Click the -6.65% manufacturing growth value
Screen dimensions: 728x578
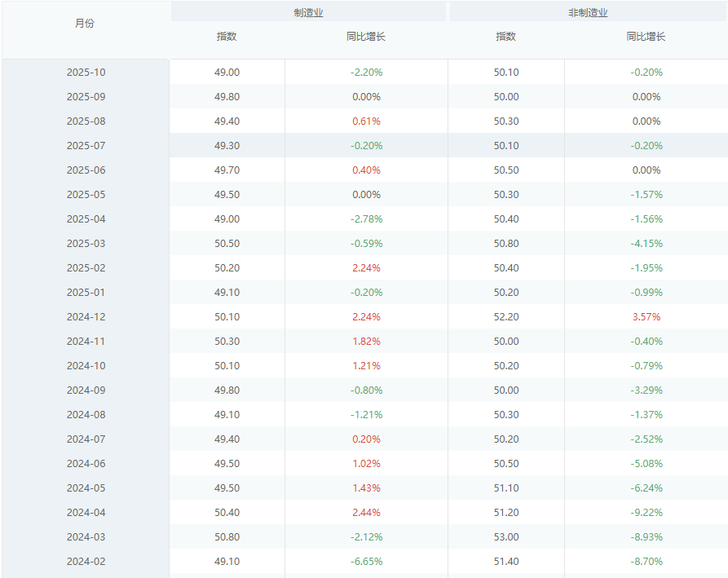click(366, 562)
